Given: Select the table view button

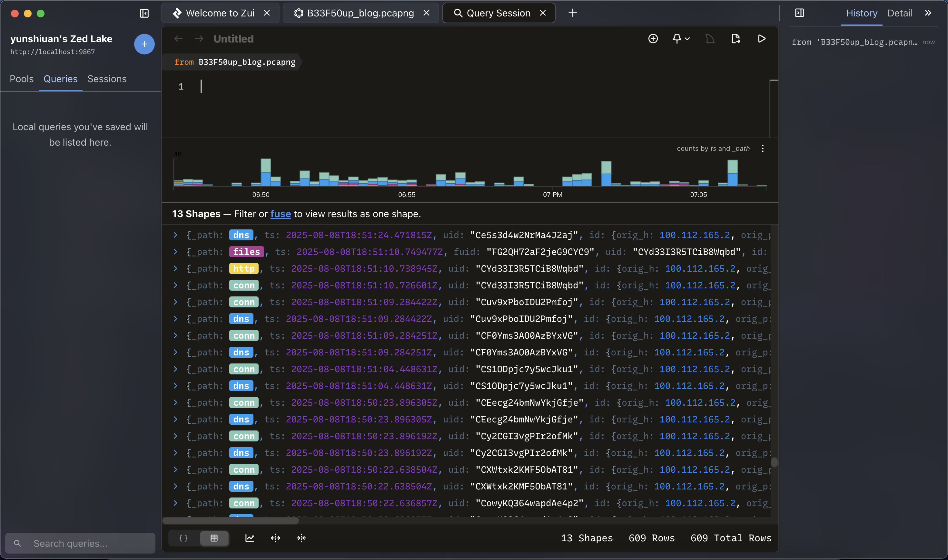Looking at the screenshot, I should pos(214,538).
